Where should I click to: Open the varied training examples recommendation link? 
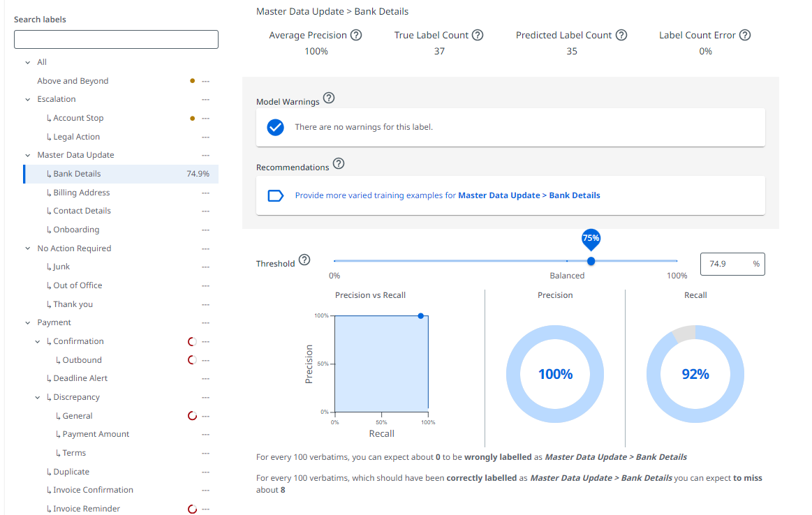point(447,195)
